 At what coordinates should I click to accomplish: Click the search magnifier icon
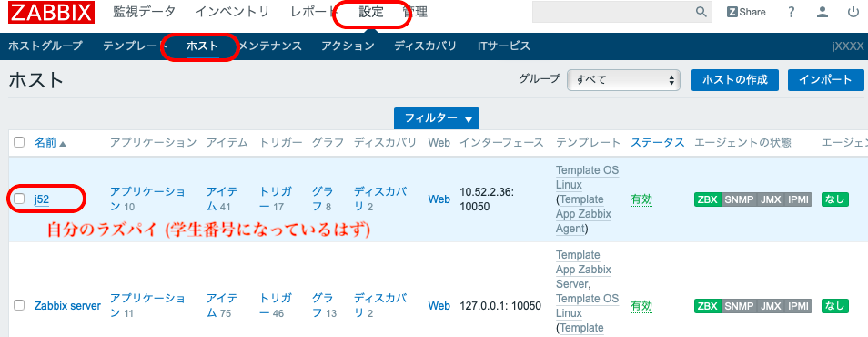tap(701, 12)
